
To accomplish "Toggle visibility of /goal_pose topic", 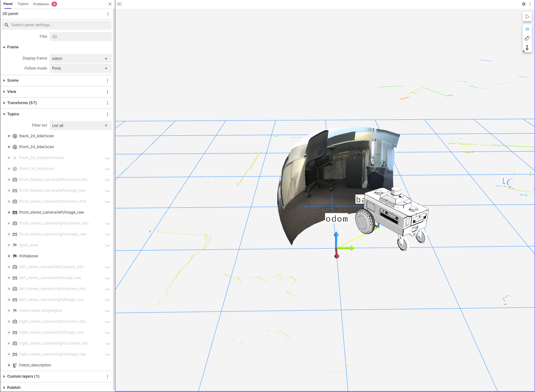I will (108, 245).
